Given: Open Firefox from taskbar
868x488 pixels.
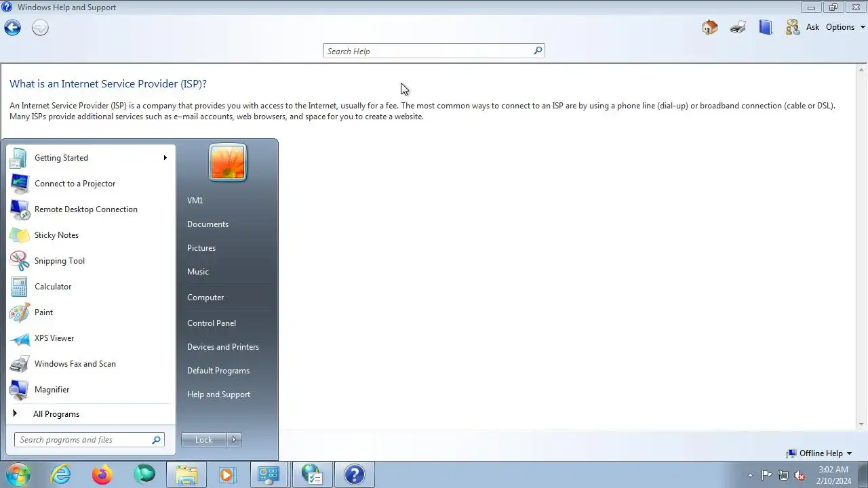Looking at the screenshot, I should click(x=102, y=474).
